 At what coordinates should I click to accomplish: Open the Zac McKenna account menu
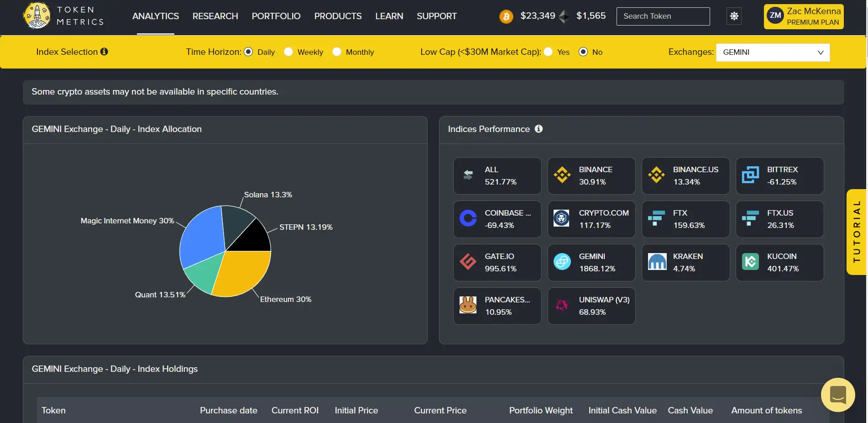[803, 16]
